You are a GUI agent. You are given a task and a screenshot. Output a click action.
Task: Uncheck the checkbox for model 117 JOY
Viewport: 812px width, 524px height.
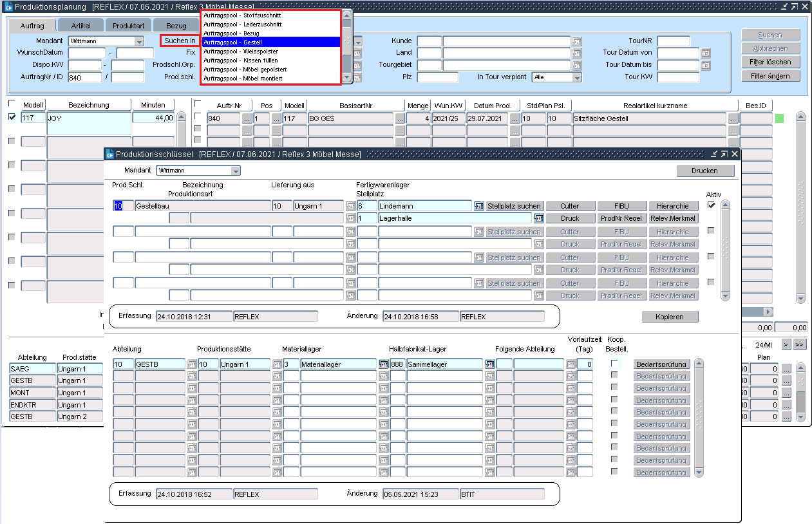coord(12,118)
